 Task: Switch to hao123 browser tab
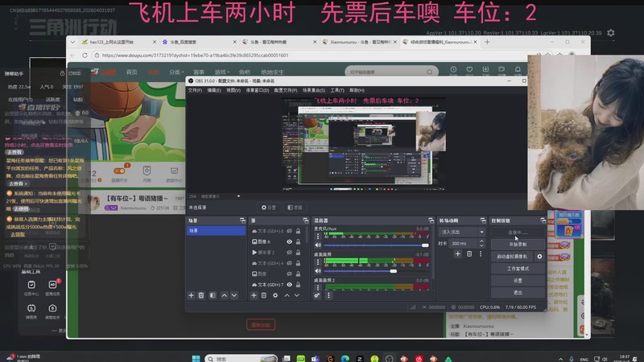[119, 42]
